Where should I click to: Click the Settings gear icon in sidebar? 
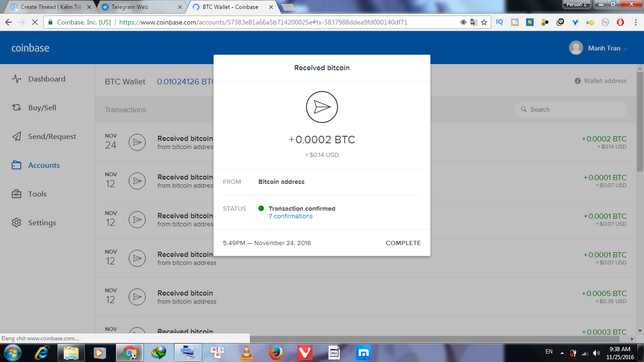click(x=17, y=223)
